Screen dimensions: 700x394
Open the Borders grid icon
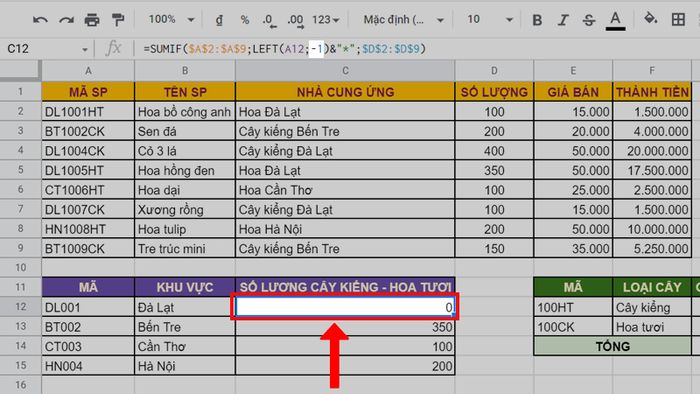click(x=678, y=20)
